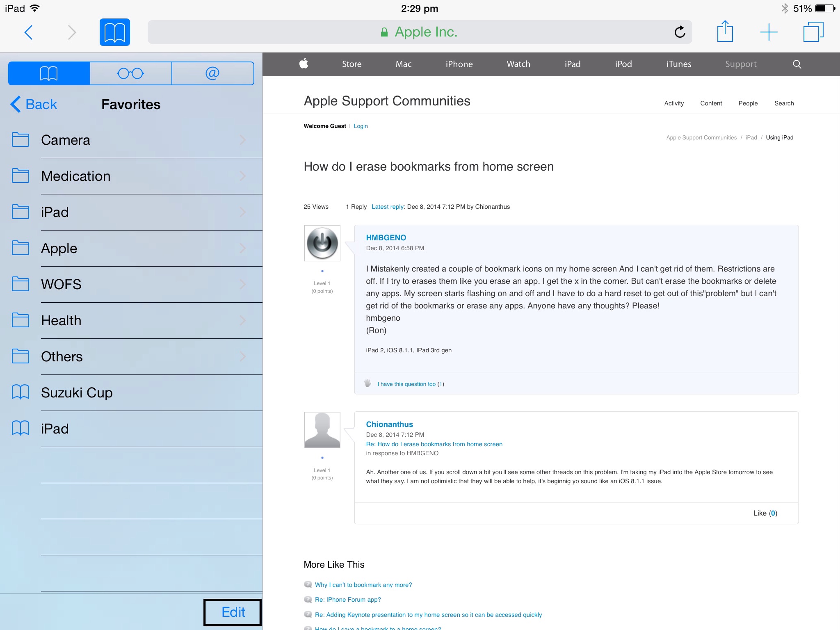Open the iPhone menu item
Viewport: 840px width, 630px height.
click(459, 64)
